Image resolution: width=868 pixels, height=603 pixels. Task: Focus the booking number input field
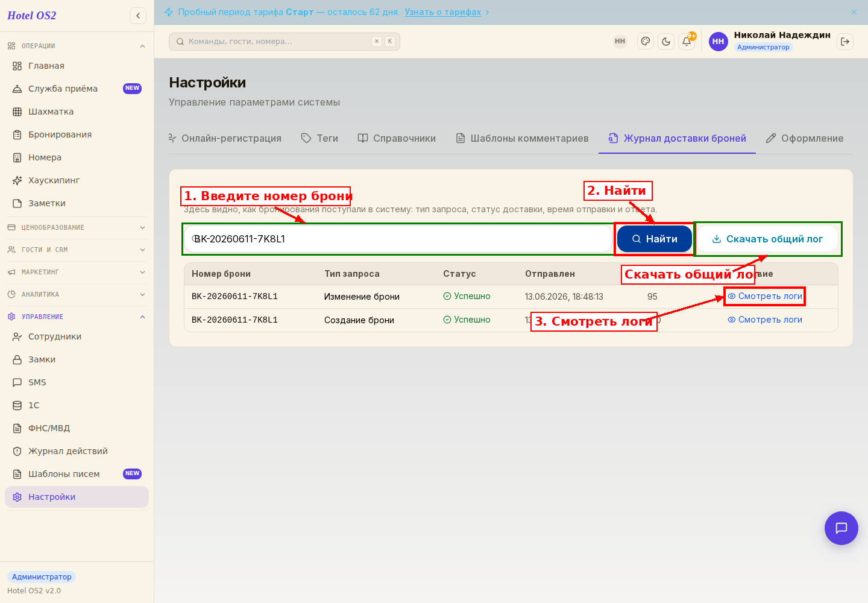click(x=398, y=239)
